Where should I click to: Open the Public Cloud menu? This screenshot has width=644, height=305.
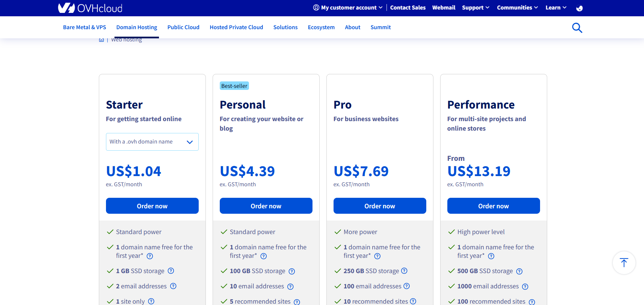pos(183,27)
